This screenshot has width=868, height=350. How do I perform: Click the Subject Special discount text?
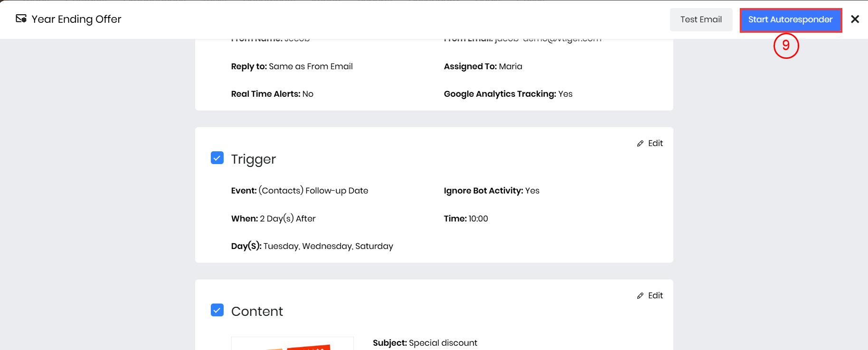click(443, 343)
